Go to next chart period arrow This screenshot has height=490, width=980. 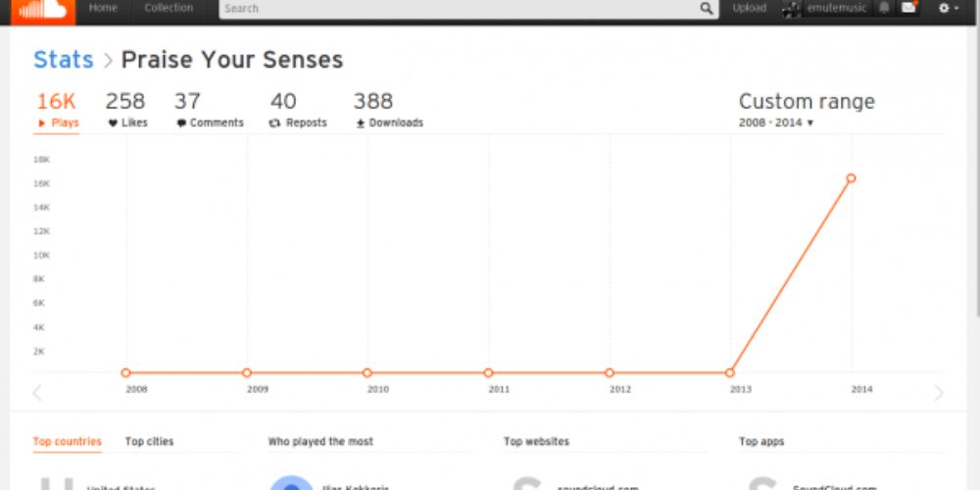pos(939,393)
